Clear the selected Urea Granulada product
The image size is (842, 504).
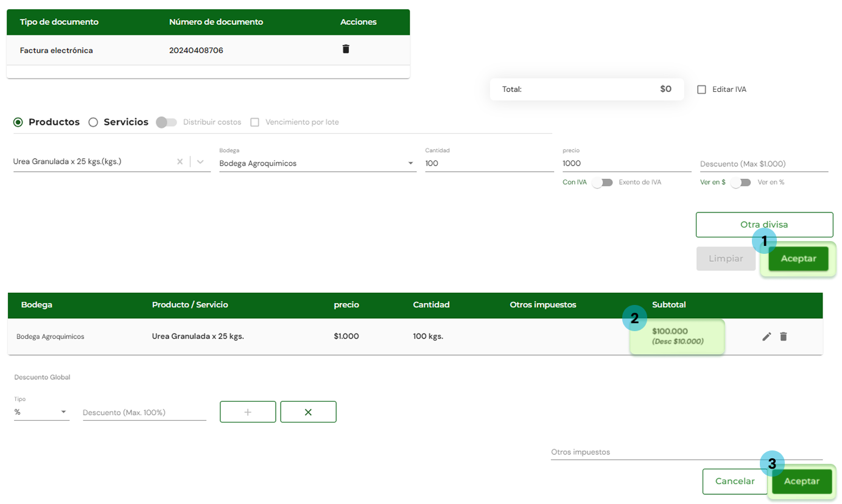180,162
